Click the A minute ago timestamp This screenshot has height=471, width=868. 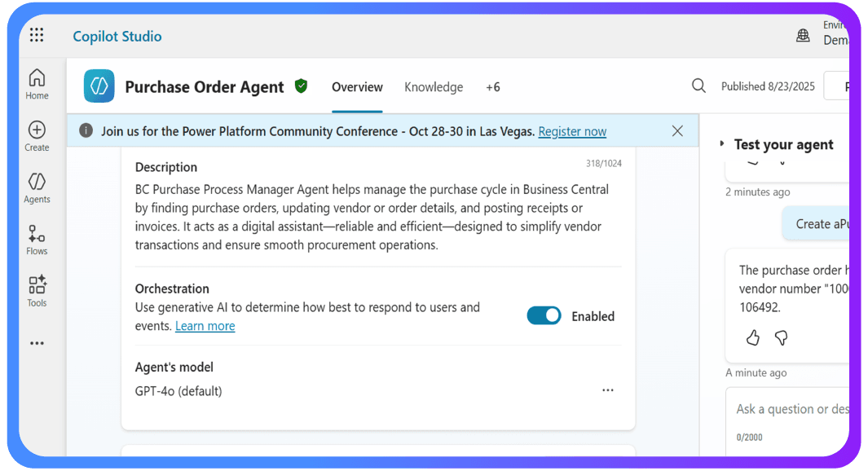click(x=756, y=372)
